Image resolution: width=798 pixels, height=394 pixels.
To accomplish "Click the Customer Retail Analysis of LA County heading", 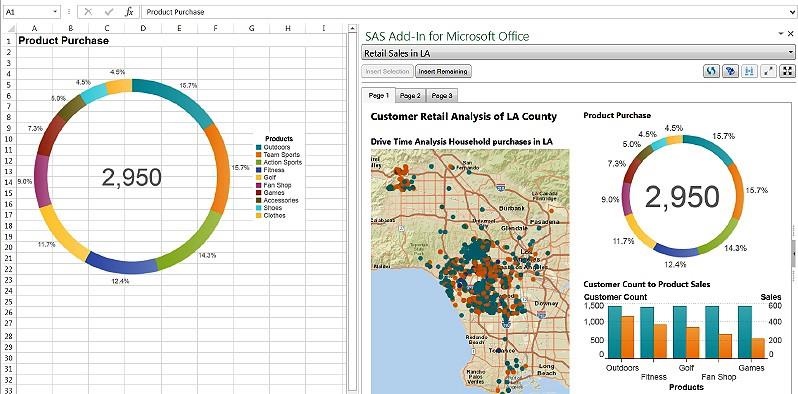I will [464, 116].
